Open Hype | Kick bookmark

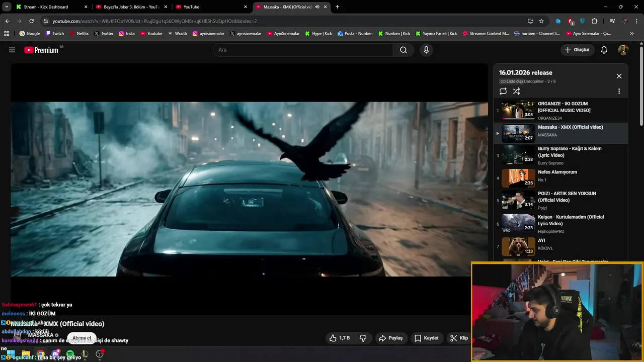[x=318, y=34]
